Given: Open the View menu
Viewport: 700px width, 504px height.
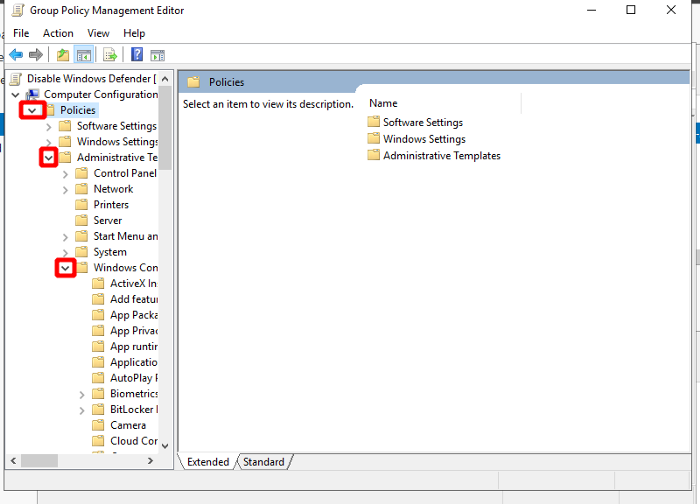Looking at the screenshot, I should [98, 33].
